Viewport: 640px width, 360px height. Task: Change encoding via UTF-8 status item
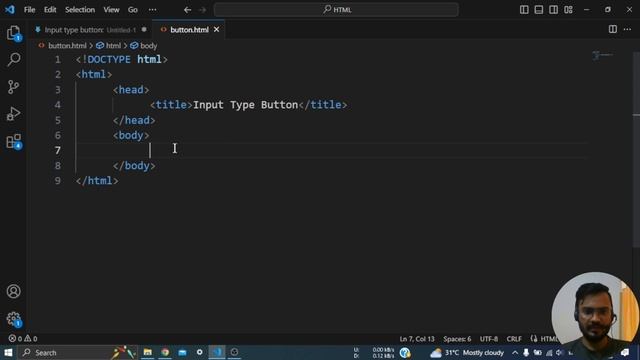pyautogui.click(x=489, y=339)
